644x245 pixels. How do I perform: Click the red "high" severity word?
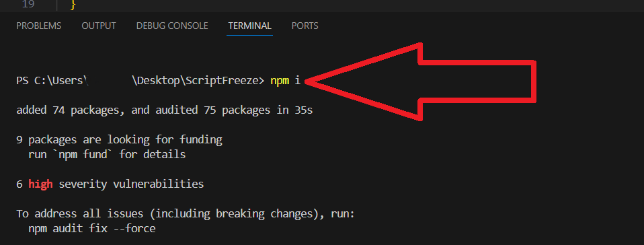[40, 184]
